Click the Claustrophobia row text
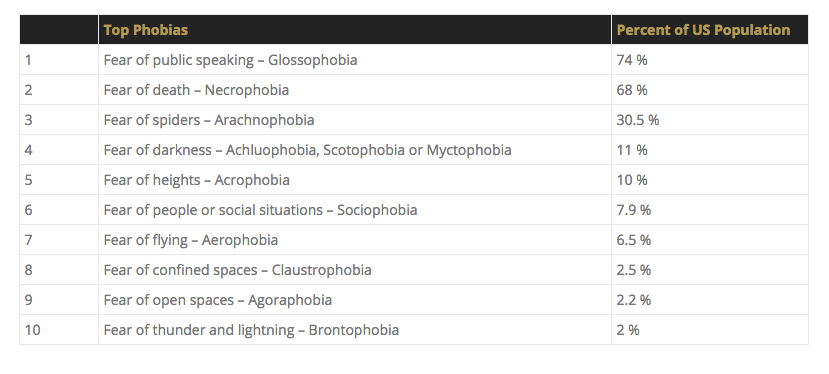The width and height of the screenshot is (829, 374). pyautogui.click(x=237, y=270)
